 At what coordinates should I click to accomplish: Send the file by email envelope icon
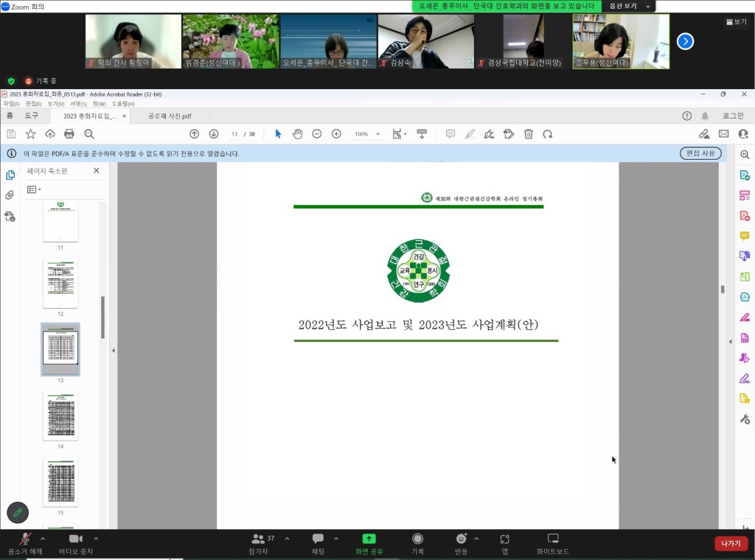click(724, 134)
